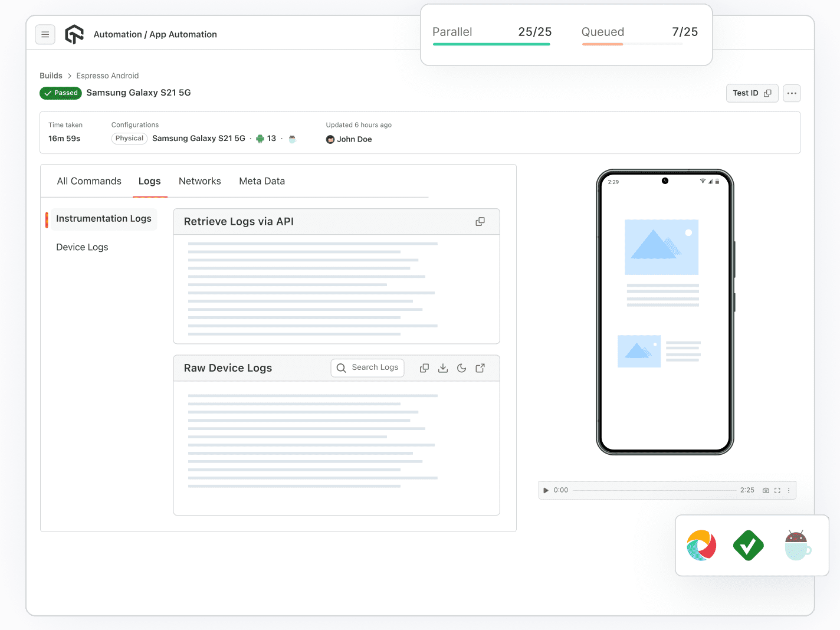The image size is (840, 630).
Task: Toggle the Passed status badge
Action: 60,93
